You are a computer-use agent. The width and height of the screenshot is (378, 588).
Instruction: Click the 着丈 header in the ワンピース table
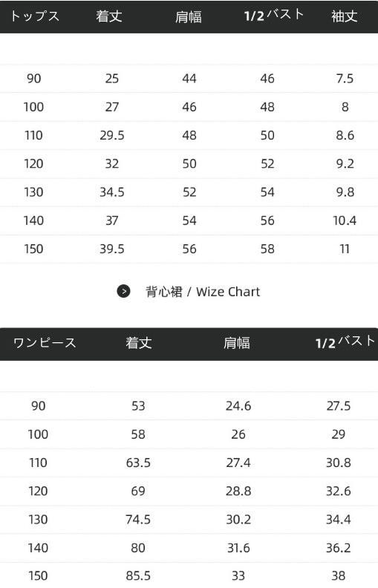pos(139,343)
